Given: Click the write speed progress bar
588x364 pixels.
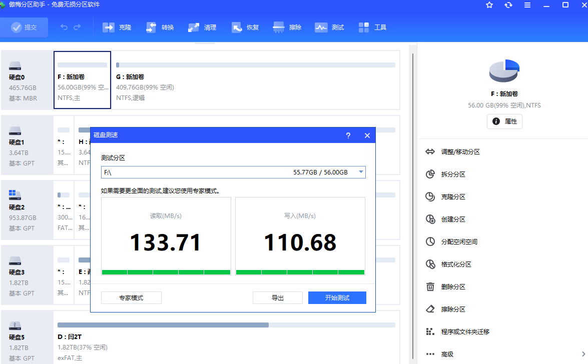Looking at the screenshot, I should 300,272.
